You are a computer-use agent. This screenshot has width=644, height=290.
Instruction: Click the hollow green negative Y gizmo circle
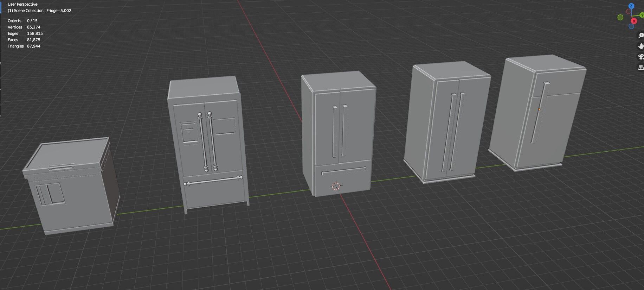click(620, 17)
